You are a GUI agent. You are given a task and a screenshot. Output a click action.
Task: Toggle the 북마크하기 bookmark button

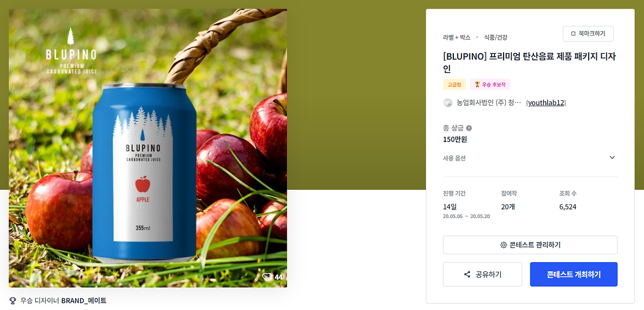click(x=588, y=34)
